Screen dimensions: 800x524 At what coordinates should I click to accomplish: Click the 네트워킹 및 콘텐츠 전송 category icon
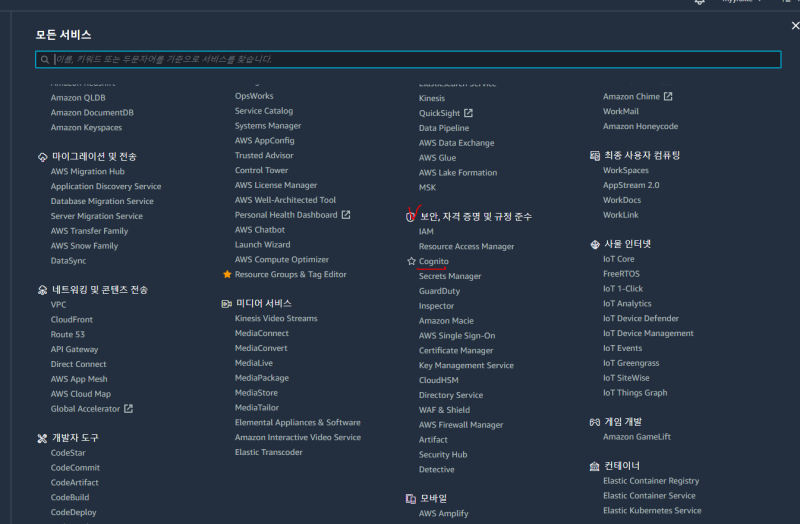coord(42,290)
